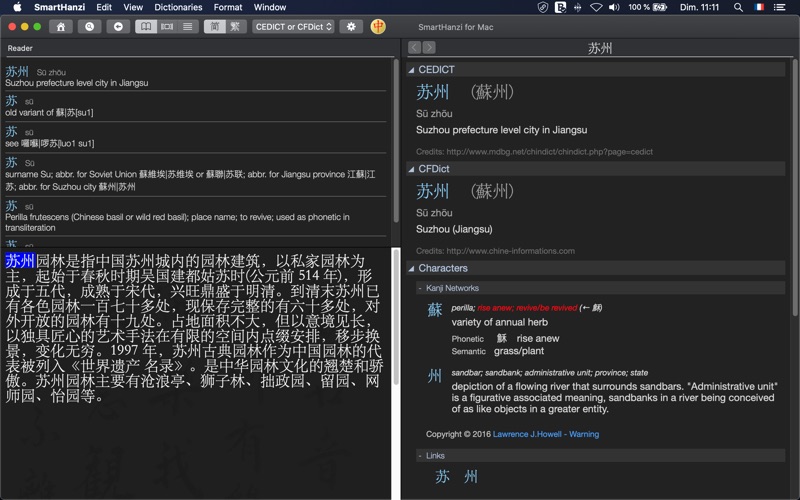
Task: Open preferences with the gear button
Action: click(x=351, y=27)
